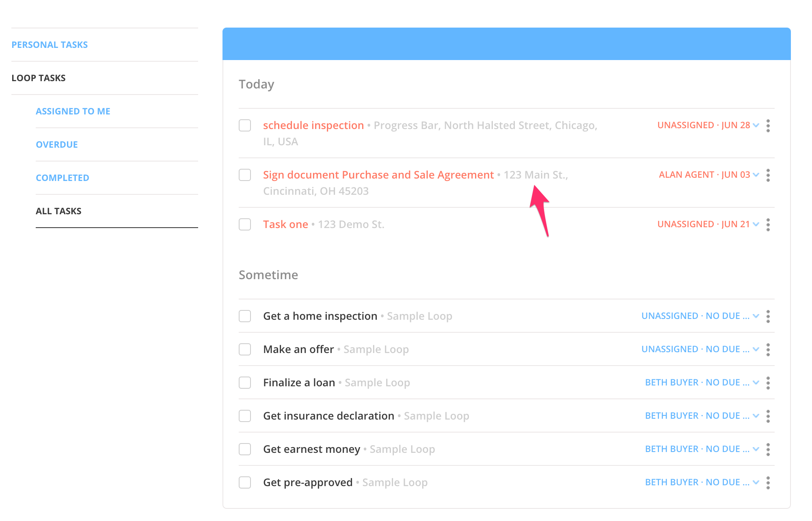Open three-dot menu for schedule inspection task
Viewport: 812px width, 521px height.
(x=768, y=126)
